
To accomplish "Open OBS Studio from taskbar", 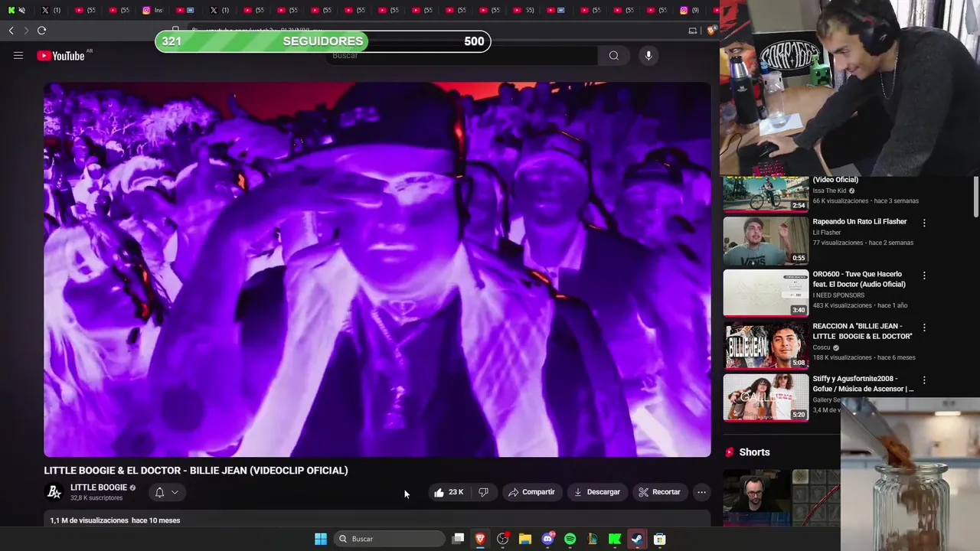I will point(503,539).
